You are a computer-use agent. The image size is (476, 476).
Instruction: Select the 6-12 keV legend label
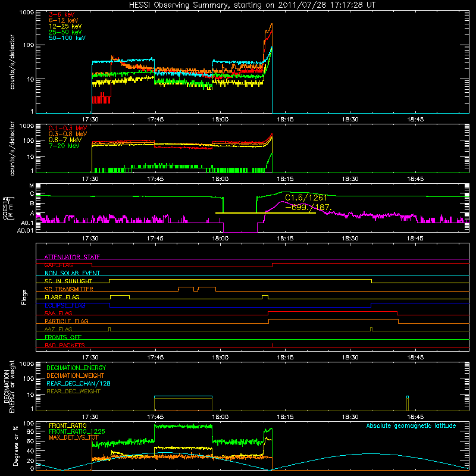coord(64,20)
